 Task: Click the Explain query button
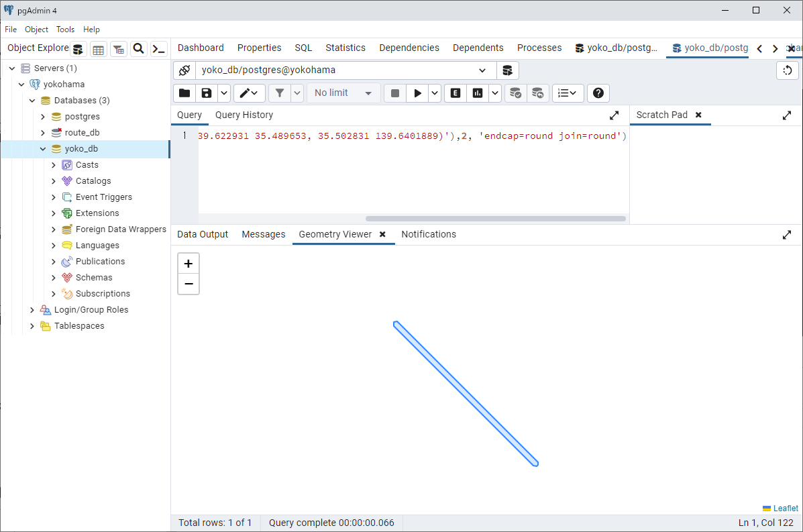(456, 93)
